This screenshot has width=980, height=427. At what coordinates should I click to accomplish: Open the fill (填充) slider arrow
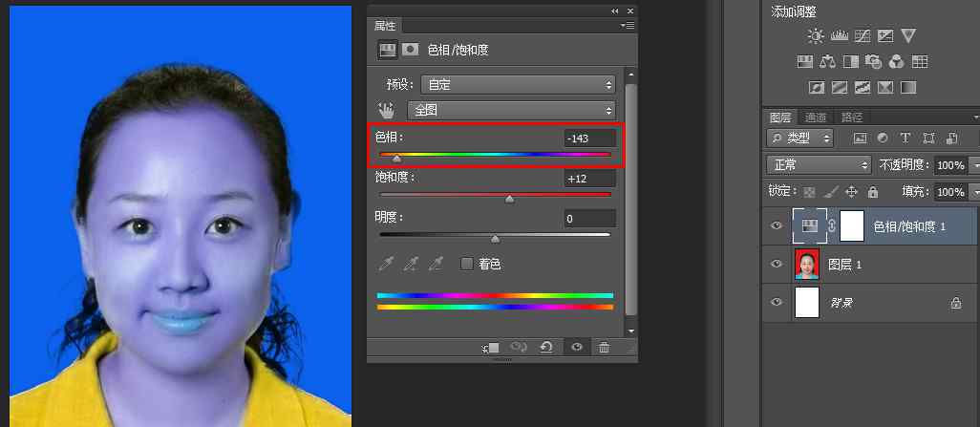point(974,191)
